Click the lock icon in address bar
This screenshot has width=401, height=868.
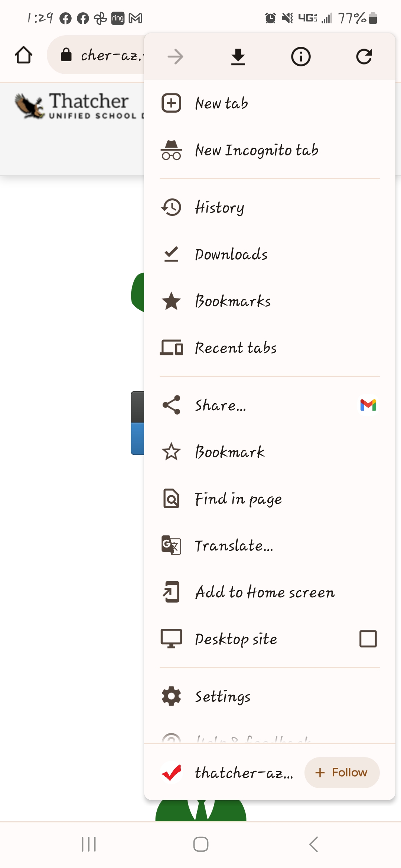pos(66,55)
